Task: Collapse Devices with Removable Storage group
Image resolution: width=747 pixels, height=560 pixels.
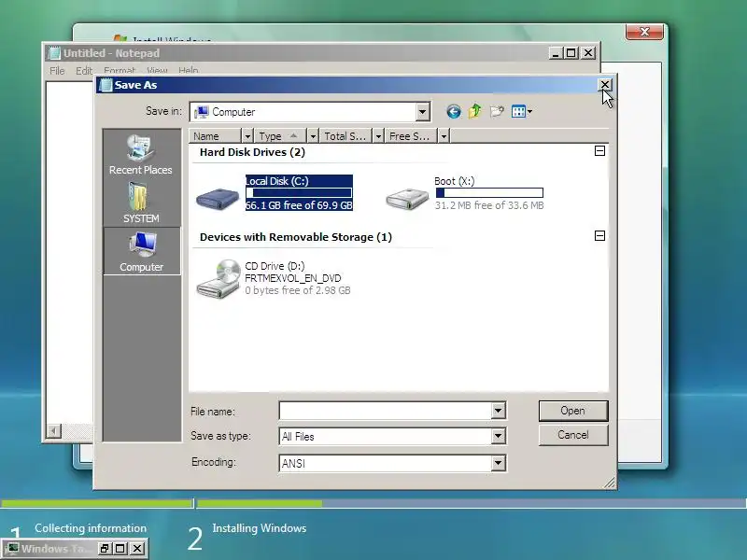Action: tap(599, 236)
